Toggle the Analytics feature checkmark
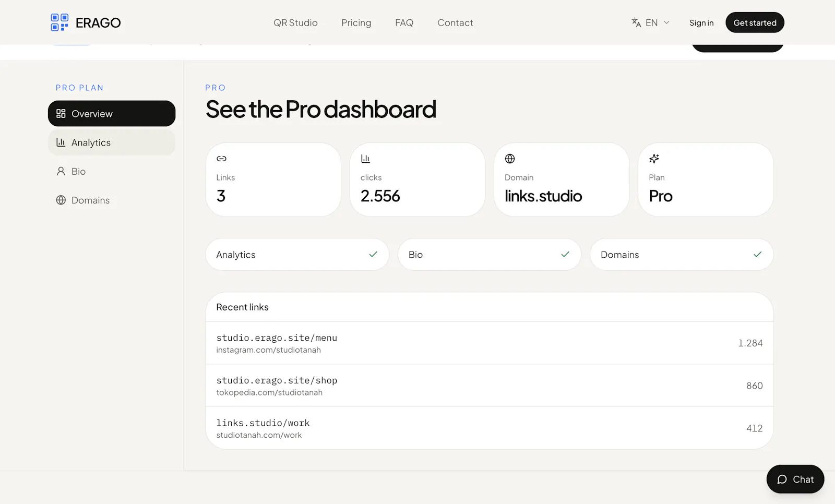This screenshot has height=504, width=835. coord(373,255)
